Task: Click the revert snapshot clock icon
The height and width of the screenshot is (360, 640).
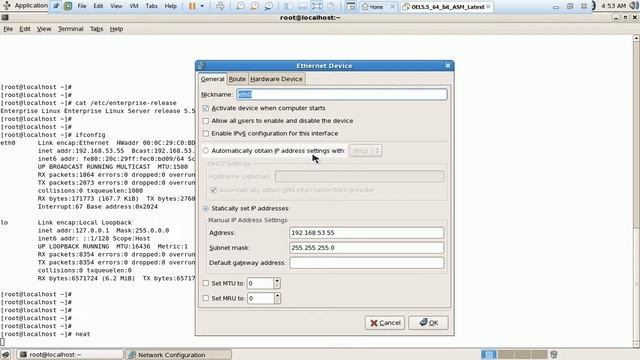Action: pos(255,6)
